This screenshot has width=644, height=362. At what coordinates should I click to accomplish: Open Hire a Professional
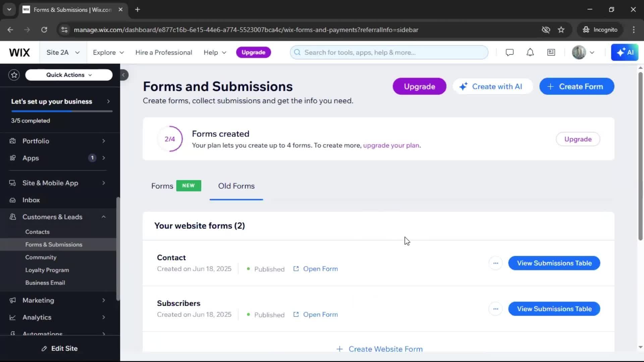(x=164, y=52)
